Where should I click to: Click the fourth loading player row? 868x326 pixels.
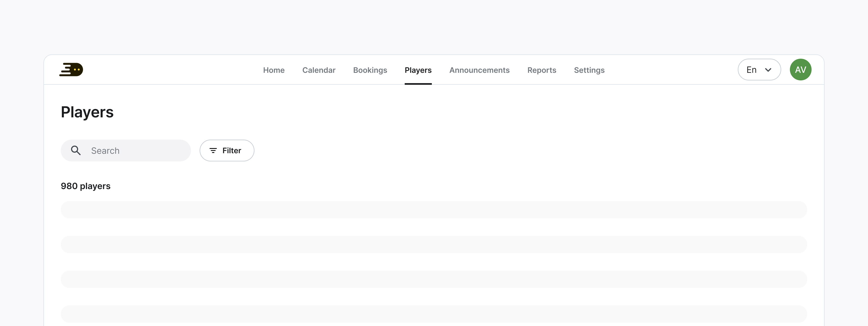click(434, 314)
